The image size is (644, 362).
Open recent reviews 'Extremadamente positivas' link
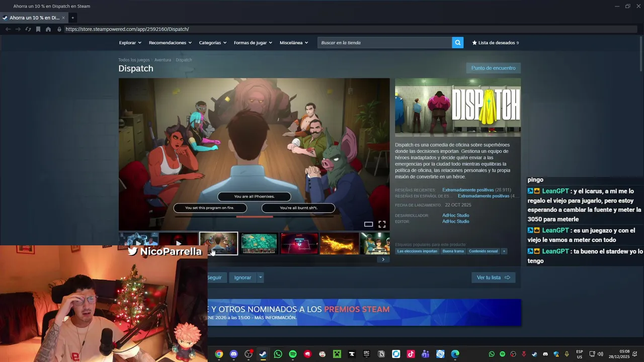point(468,190)
